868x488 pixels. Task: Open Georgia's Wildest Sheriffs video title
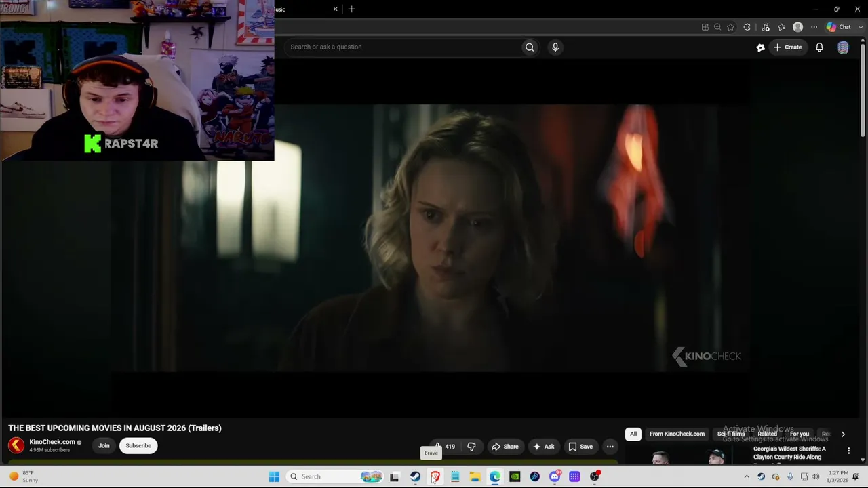(789, 453)
